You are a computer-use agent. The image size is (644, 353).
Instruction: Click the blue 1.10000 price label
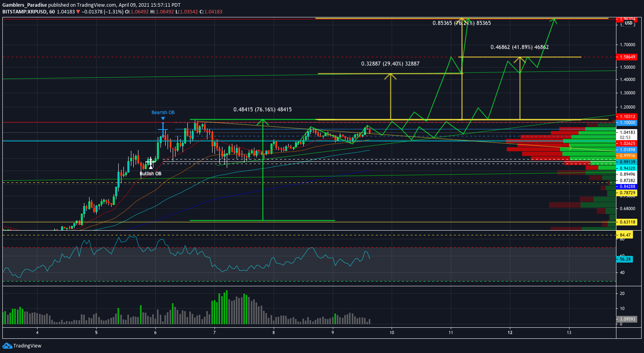[x=627, y=123]
